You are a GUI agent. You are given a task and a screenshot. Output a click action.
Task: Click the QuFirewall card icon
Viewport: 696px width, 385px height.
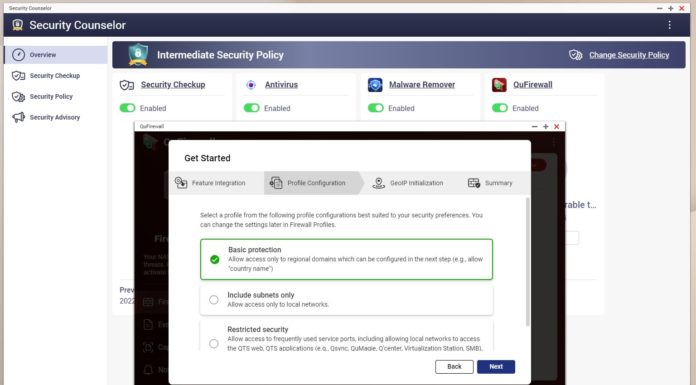tap(499, 85)
